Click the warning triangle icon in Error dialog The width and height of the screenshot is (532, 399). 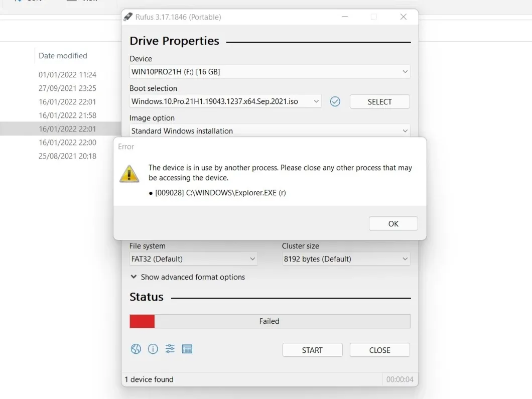click(129, 174)
